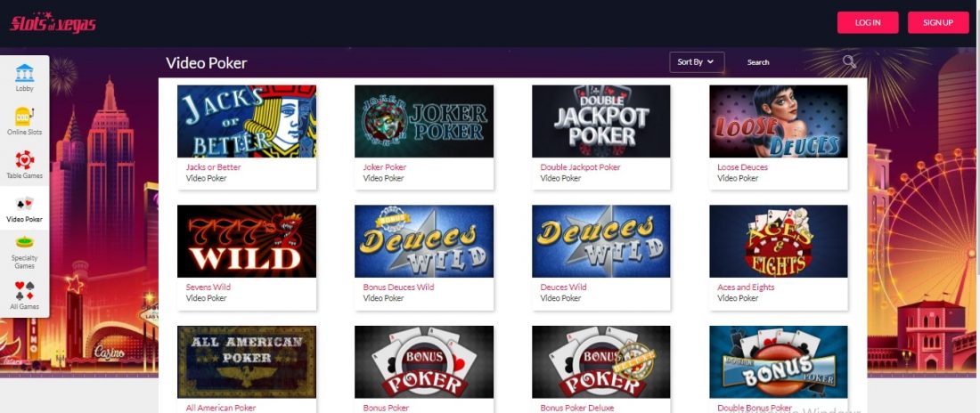Click the SIGN UP button

tap(938, 22)
